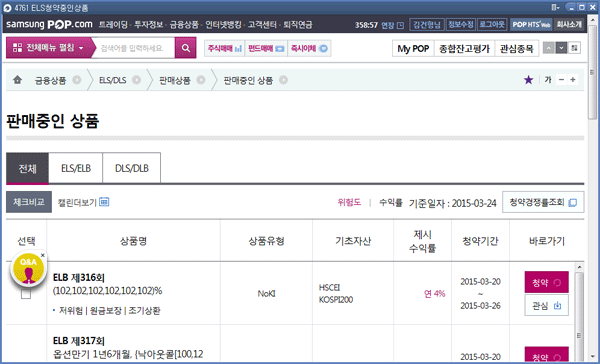Image resolution: width=600 pixels, height=364 pixels.
Task: Click the search keyword input field
Action: 133,48
